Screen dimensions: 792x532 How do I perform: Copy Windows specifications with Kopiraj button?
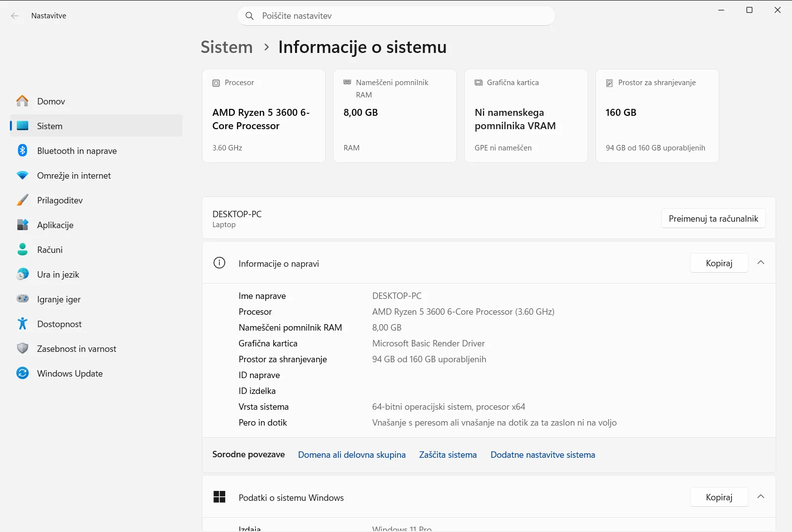pos(719,497)
